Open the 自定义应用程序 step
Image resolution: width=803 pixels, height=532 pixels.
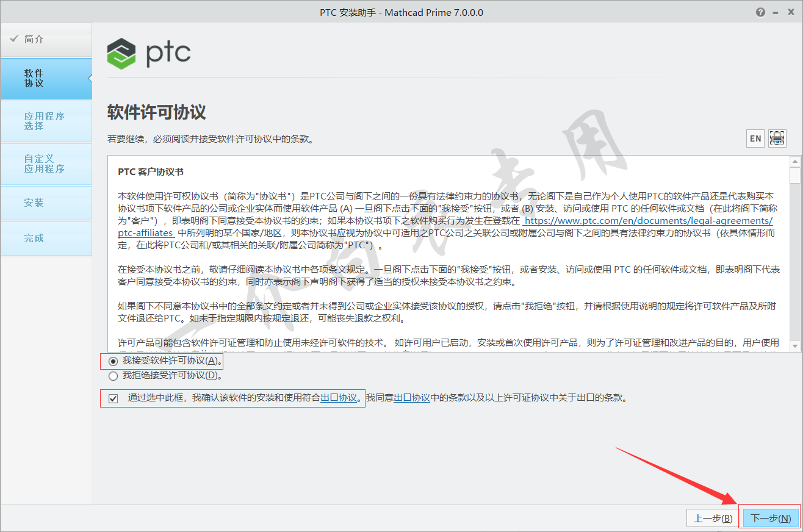[x=46, y=164]
